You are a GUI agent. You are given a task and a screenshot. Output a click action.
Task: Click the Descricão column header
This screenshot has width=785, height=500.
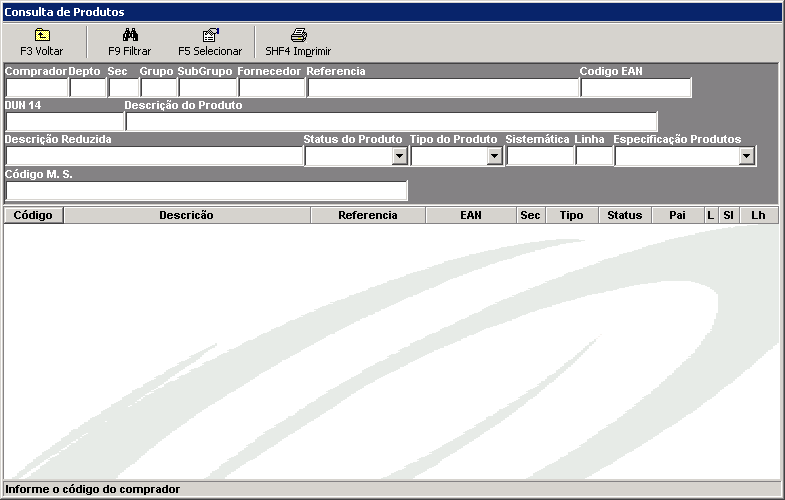coord(187,215)
